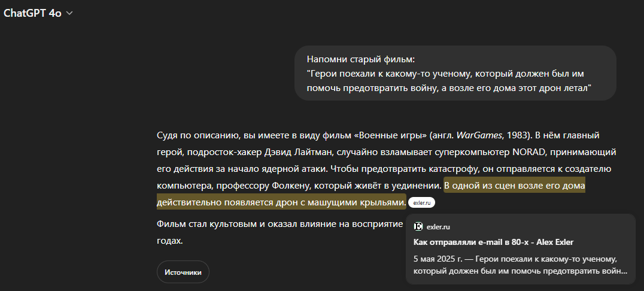Viewport: 644px width, 291px height.
Task: Click the word NORAD in the answer
Action: point(528,152)
